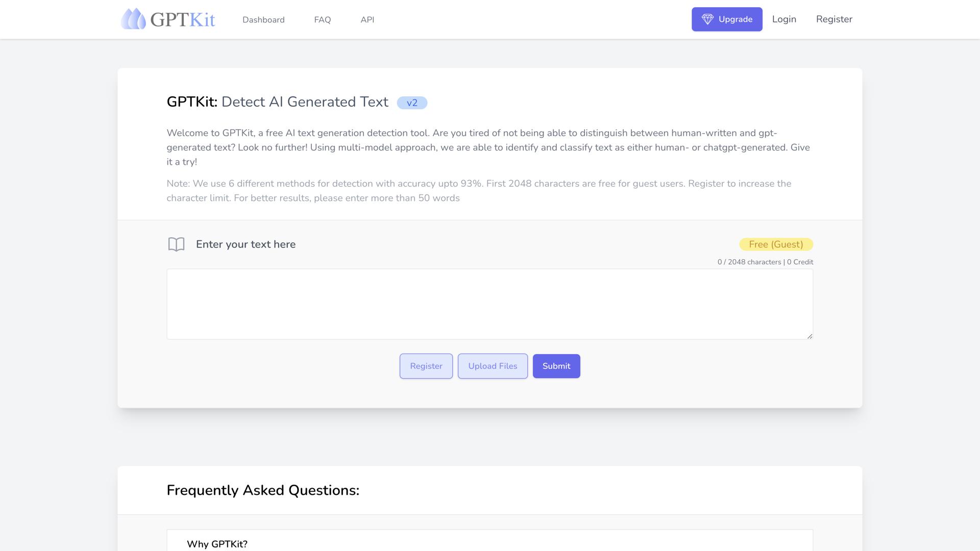Open the Login page

tap(783, 19)
